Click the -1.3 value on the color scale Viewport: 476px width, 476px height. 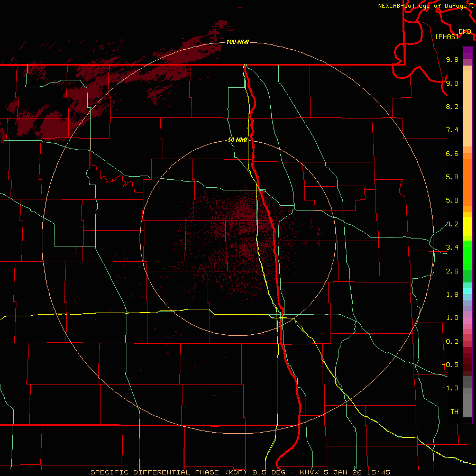pos(450,388)
